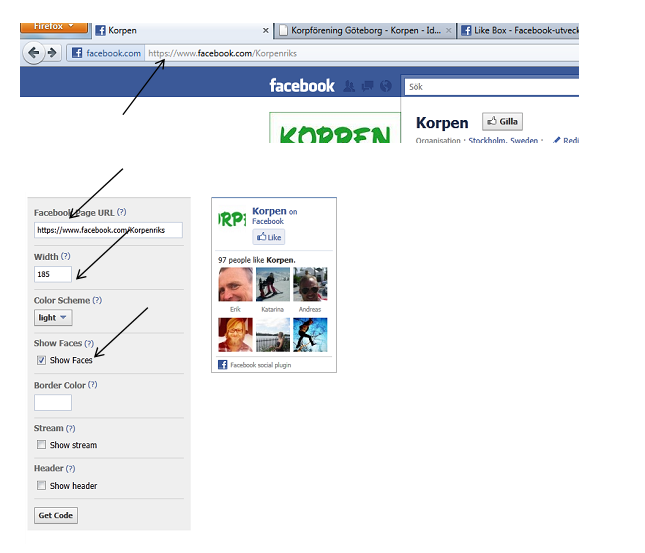Open the light color scheme dropdown
Viewport: 645px width, 553px height.
point(53,318)
